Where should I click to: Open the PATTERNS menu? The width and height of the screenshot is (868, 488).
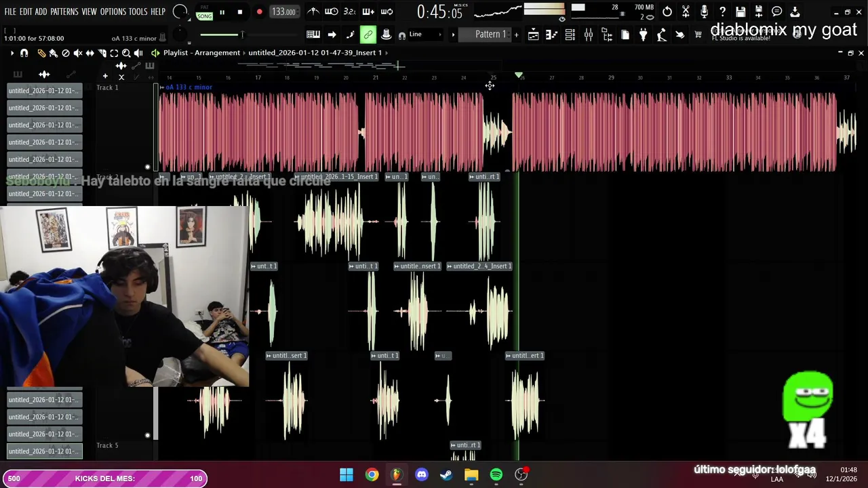point(64,12)
